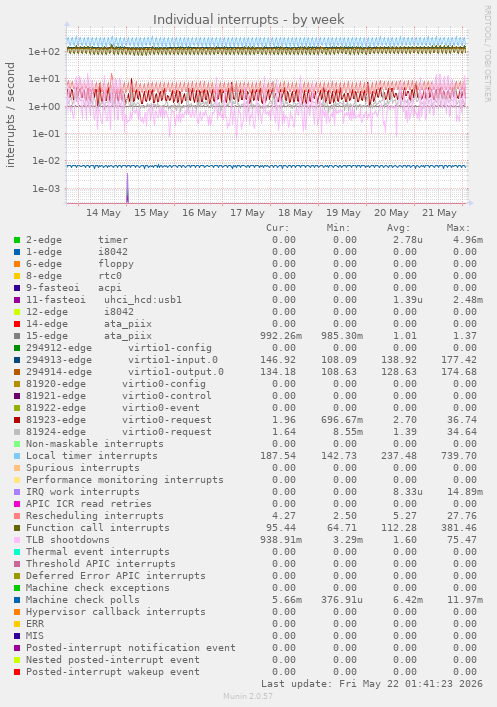Image resolution: width=497 pixels, height=707 pixels.
Task: Click the dark red 81923-edge virtio0-request swatch
Action: coord(17,420)
